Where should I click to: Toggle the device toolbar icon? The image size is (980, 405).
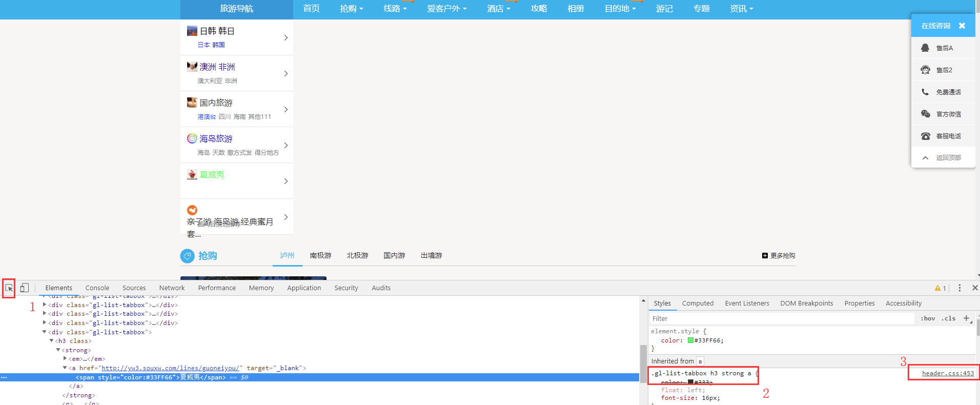coord(24,288)
